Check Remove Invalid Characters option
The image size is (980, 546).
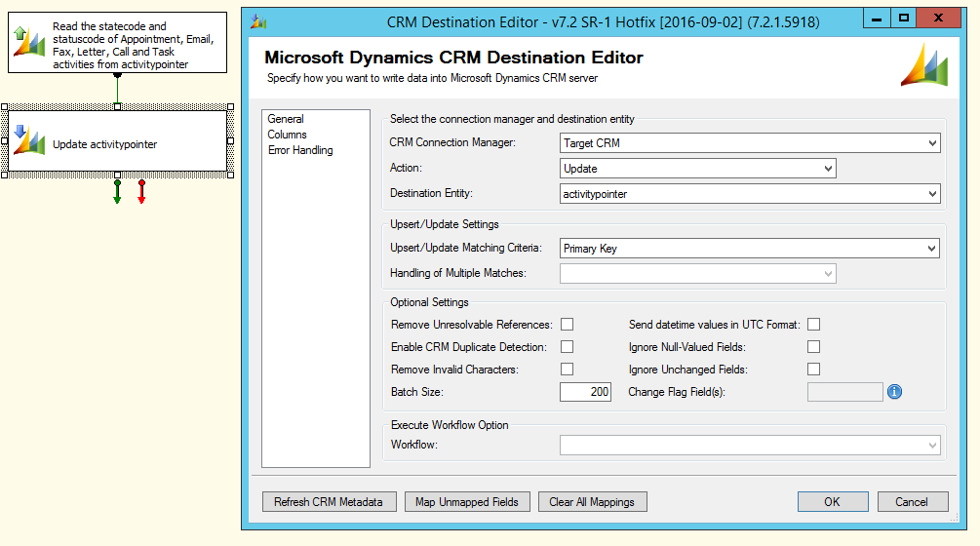point(567,370)
